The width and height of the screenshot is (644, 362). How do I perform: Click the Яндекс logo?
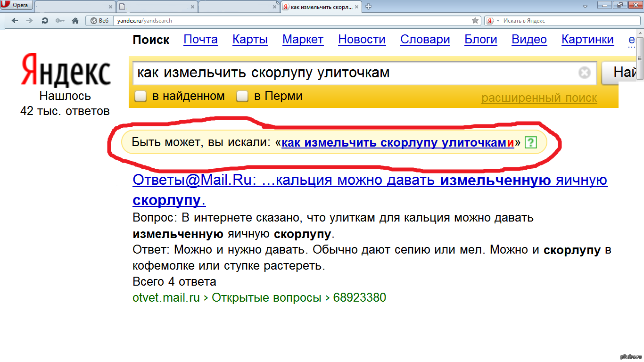pyautogui.click(x=66, y=70)
